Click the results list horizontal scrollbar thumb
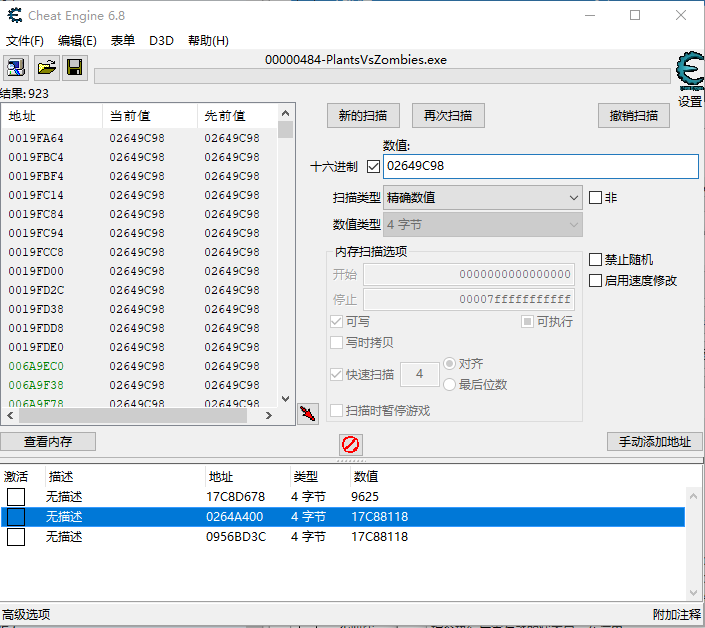The image size is (705, 628). 133,416
